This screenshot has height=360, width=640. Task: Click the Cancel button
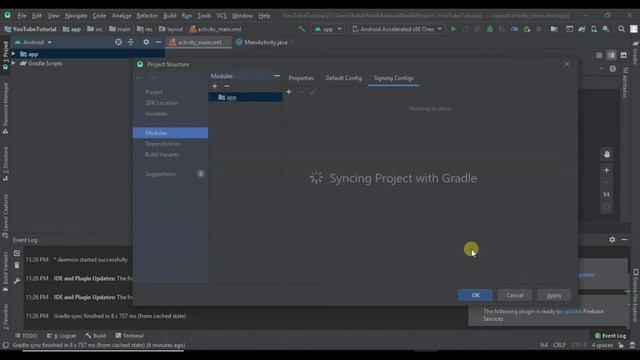click(x=514, y=295)
